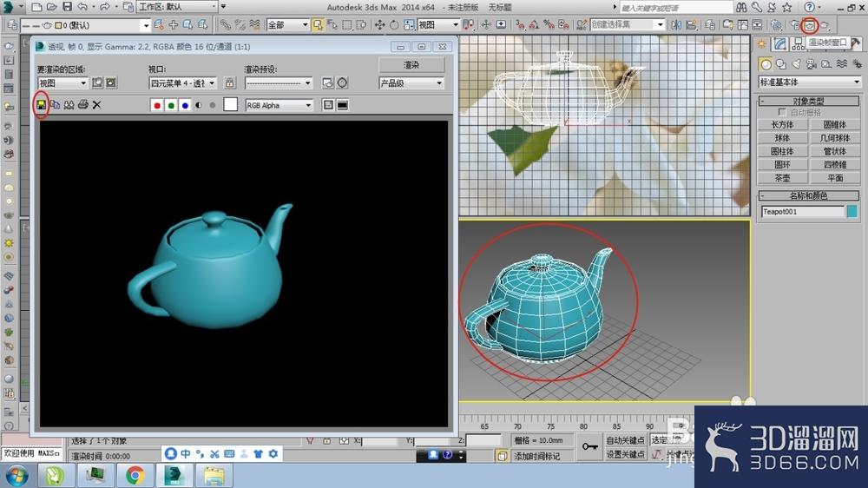868x488 pixels.
Task: Clear the rendered frame with the X icon
Action: [x=97, y=105]
